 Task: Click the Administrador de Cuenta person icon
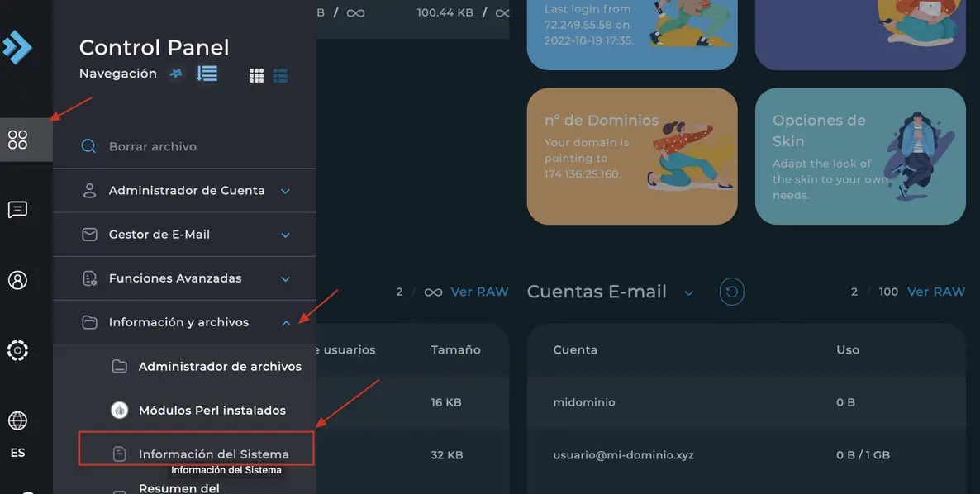pos(89,191)
